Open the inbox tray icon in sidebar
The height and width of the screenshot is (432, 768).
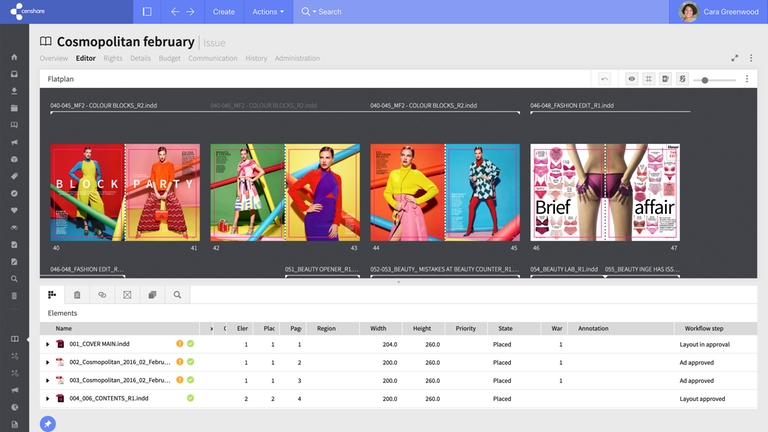click(x=14, y=74)
